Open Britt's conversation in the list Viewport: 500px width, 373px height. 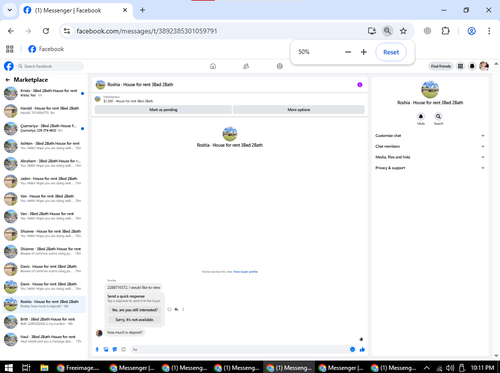pos(44,322)
